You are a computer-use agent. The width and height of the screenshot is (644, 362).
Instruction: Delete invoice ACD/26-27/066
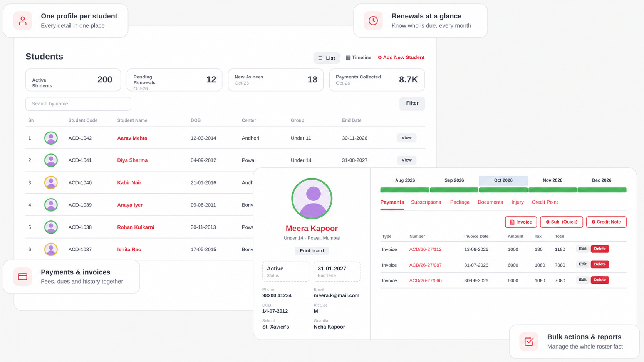600,280
